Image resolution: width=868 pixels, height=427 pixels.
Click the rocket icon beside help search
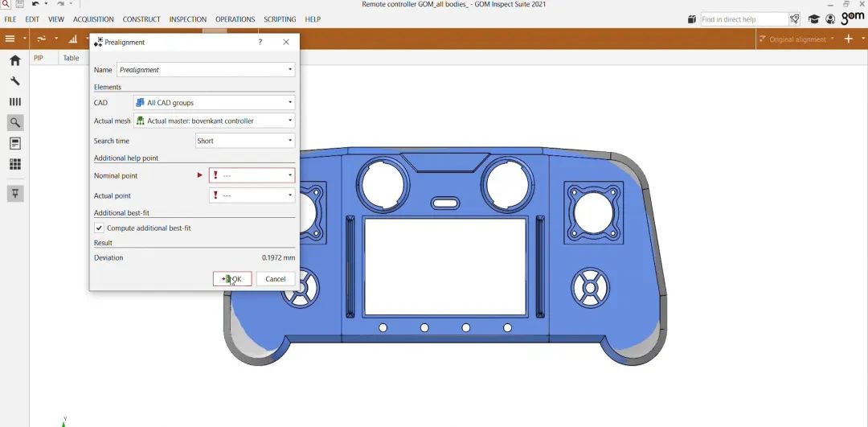pyautogui.click(x=794, y=19)
